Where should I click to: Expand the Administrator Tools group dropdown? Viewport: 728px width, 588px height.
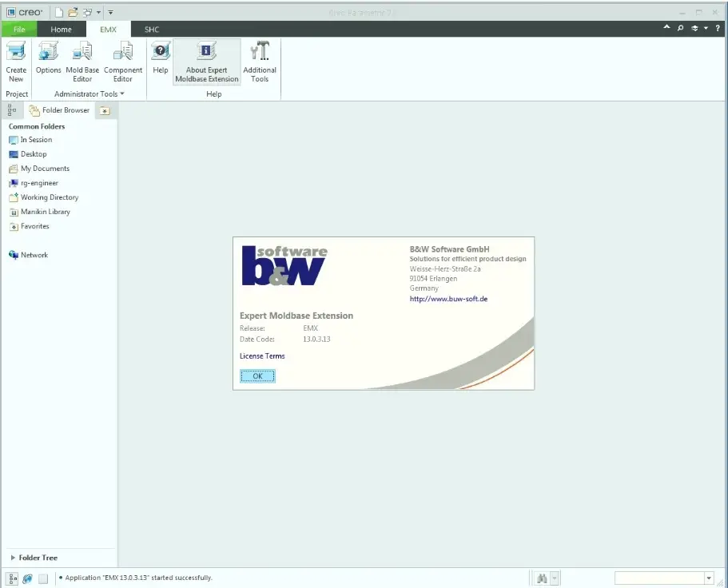[x=90, y=93]
